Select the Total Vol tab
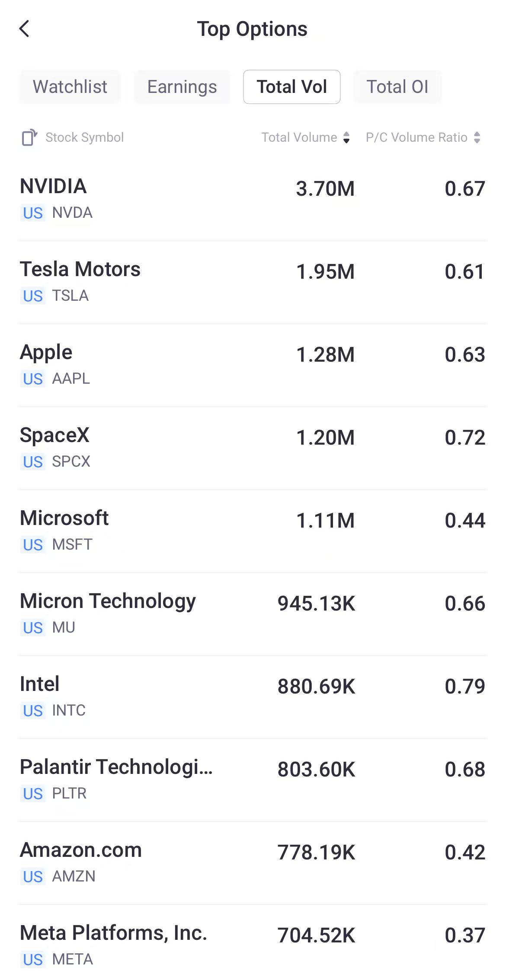Image resolution: width=506 pixels, height=980 pixels. point(292,87)
